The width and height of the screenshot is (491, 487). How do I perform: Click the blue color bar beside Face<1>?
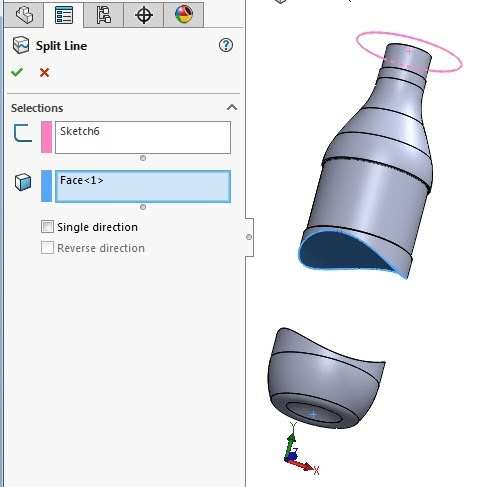pyautogui.click(x=47, y=186)
